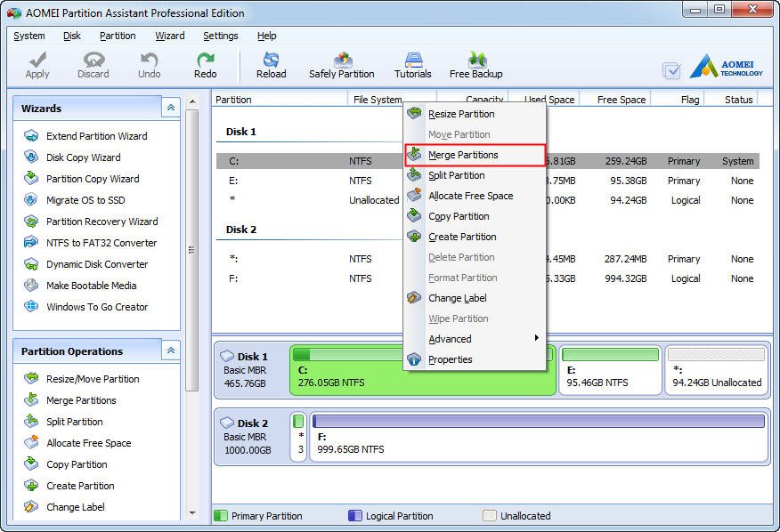The image size is (780, 532).
Task: Click the Apply checkmark toolbar icon
Action: 37,60
